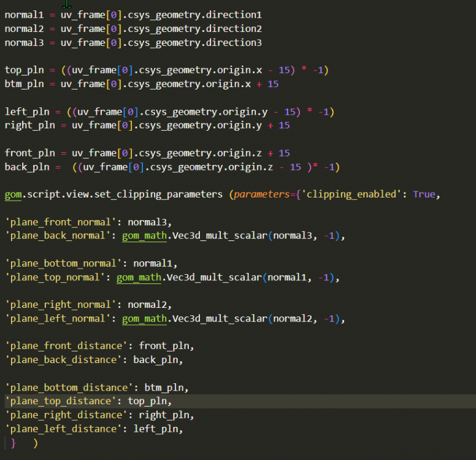
Task: Click the closing curly brace on the last line
Action: [x=13, y=443]
